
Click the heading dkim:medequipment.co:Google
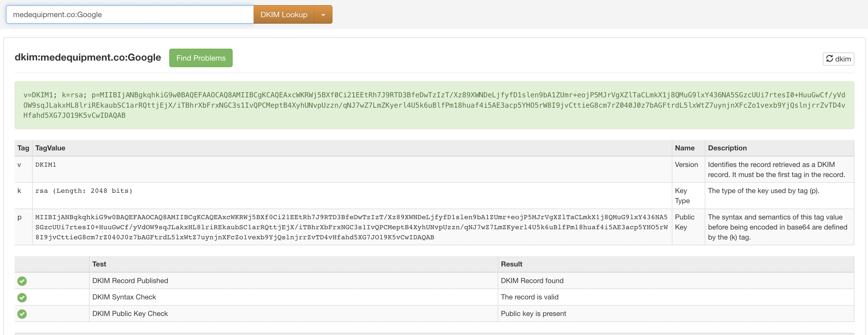coord(88,58)
